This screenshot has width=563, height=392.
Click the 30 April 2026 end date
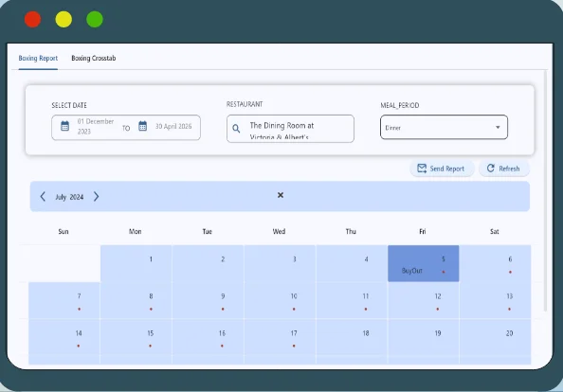173,126
